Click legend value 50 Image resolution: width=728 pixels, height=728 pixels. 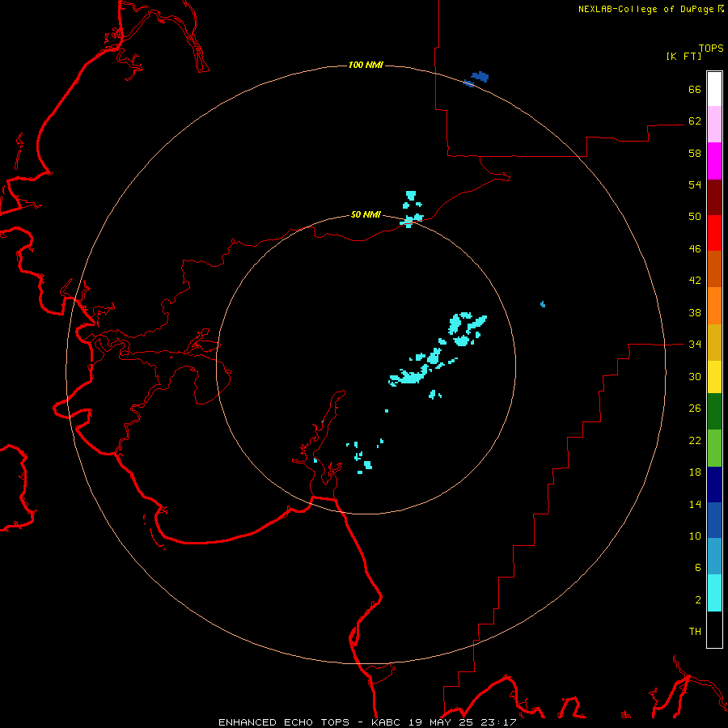click(x=695, y=217)
